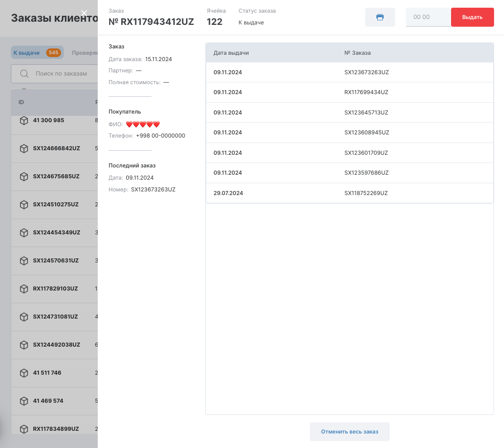Click the hearts in ФИО field
The height and width of the screenshot is (448, 504).
click(143, 124)
